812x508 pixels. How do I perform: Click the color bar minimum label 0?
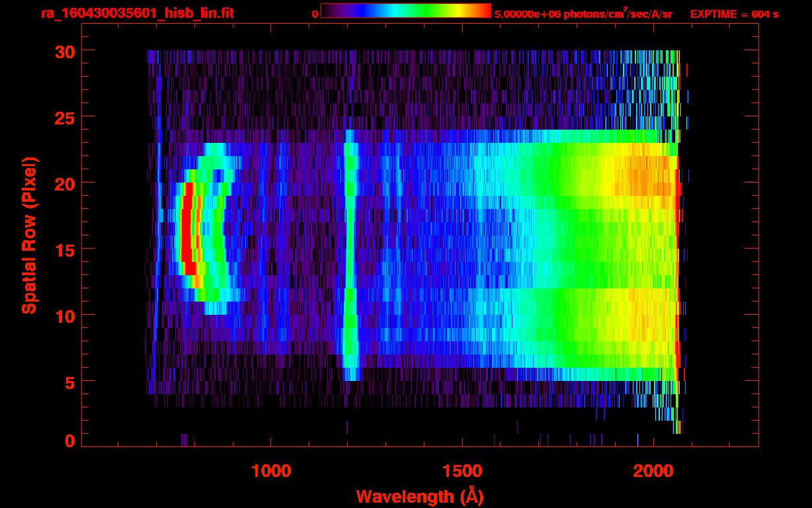point(315,14)
